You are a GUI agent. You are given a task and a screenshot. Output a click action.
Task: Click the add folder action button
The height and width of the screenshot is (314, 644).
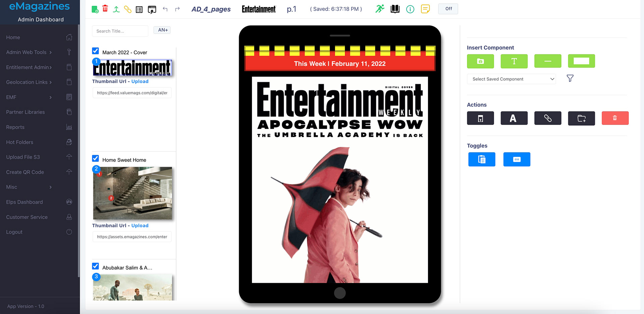pyautogui.click(x=581, y=118)
